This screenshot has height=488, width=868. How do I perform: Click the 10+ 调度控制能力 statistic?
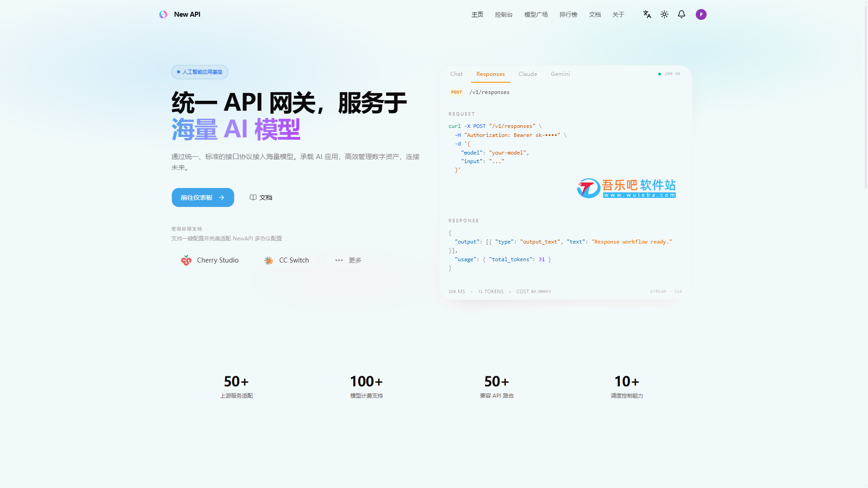pyautogui.click(x=627, y=387)
